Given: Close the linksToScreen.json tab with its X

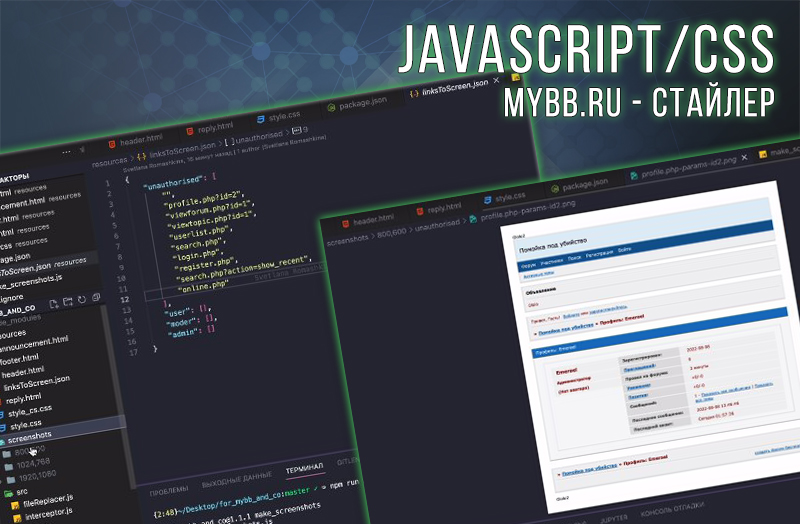Looking at the screenshot, I should click(496, 80).
